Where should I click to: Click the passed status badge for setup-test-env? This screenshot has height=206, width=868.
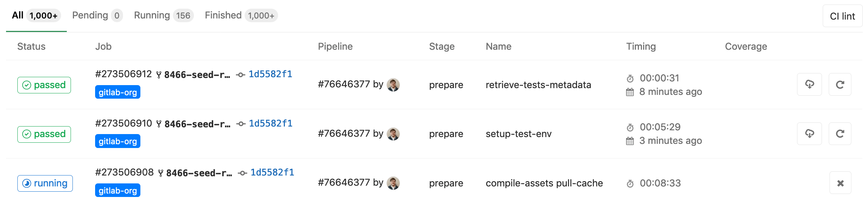[x=44, y=134]
